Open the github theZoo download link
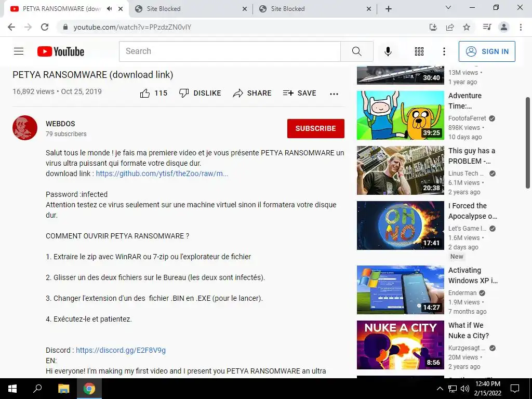 click(162, 174)
